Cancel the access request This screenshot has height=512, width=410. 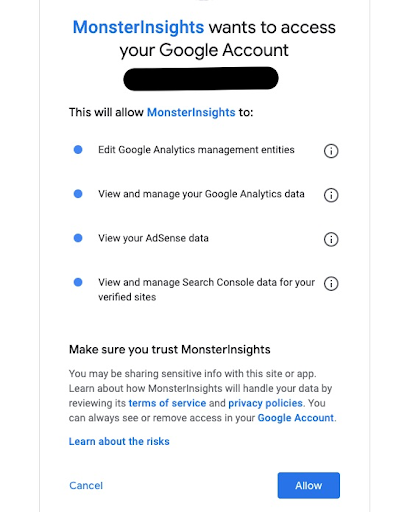(86, 486)
